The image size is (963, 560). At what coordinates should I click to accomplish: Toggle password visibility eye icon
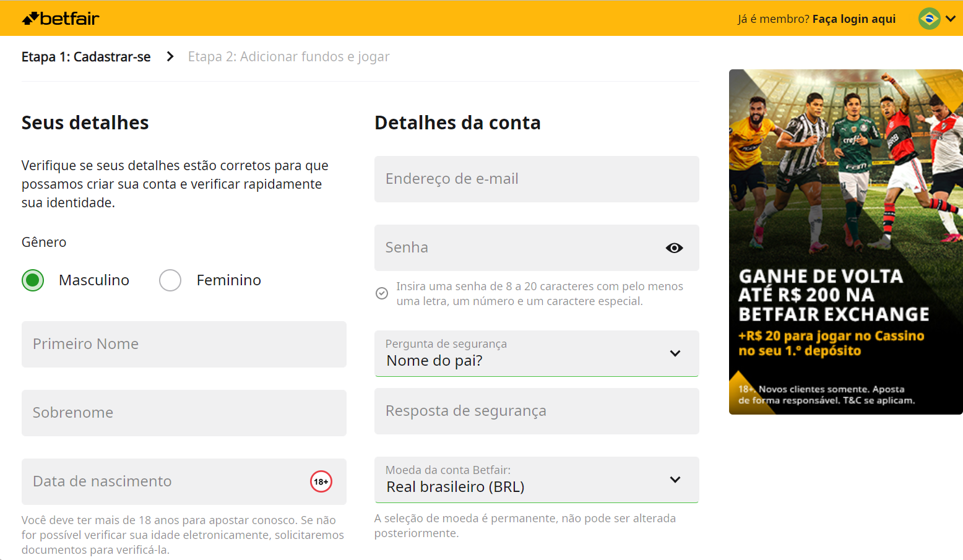675,248
